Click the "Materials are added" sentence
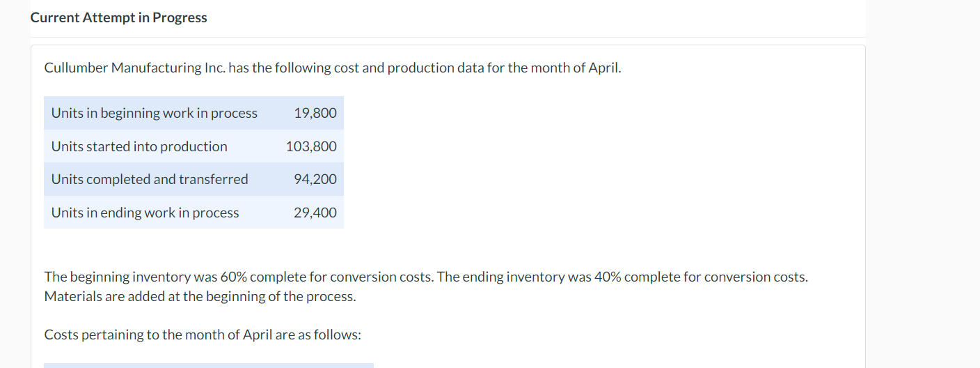Image resolution: width=980 pixels, height=368 pixels. coord(200,296)
